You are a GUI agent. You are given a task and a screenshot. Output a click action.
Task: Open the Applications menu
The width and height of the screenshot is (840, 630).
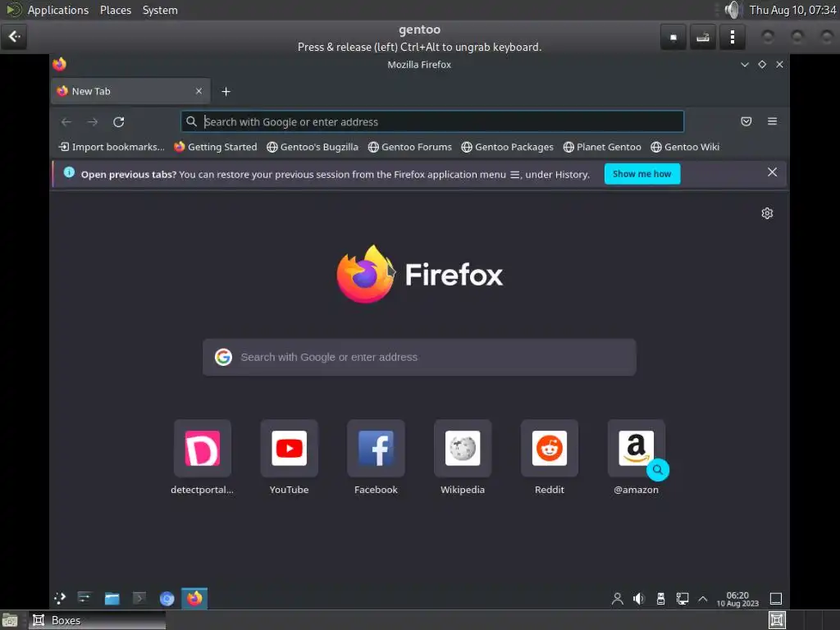[x=58, y=10]
